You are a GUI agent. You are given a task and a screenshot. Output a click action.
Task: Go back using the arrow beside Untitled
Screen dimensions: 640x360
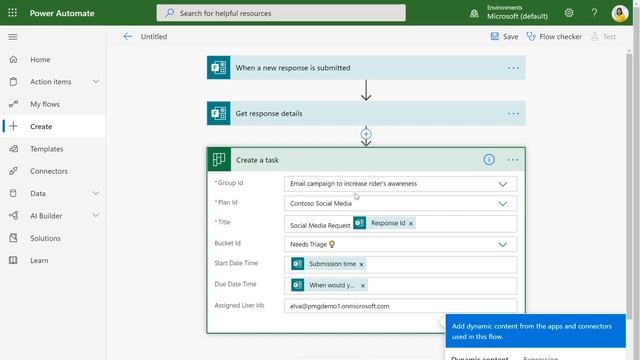(127, 36)
